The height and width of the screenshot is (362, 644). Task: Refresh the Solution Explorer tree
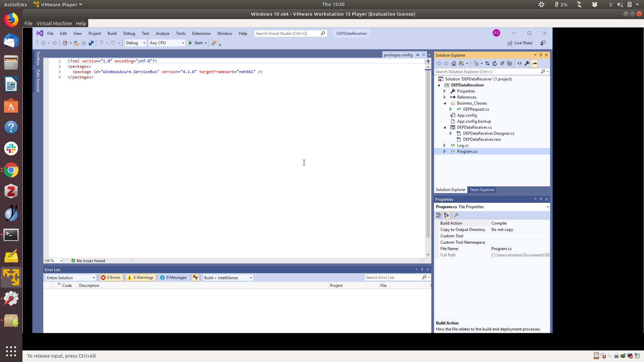[x=495, y=63]
